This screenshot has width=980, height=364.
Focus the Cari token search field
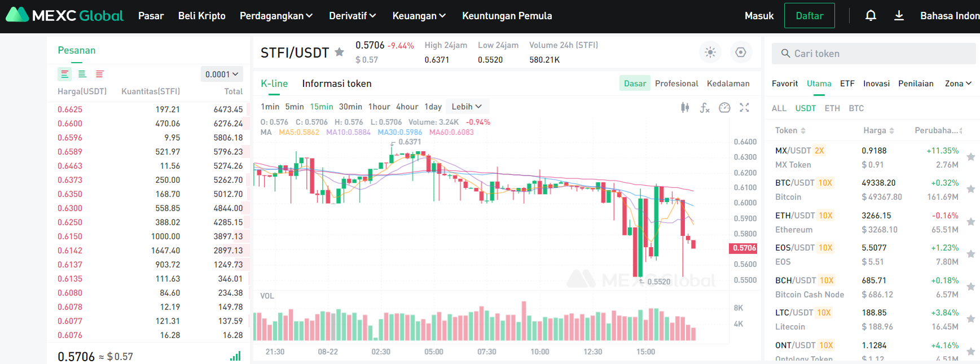click(873, 54)
